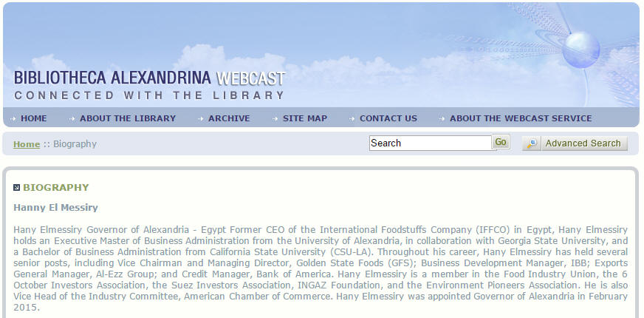
Task: Focus the Search text field
Action: pos(430,143)
